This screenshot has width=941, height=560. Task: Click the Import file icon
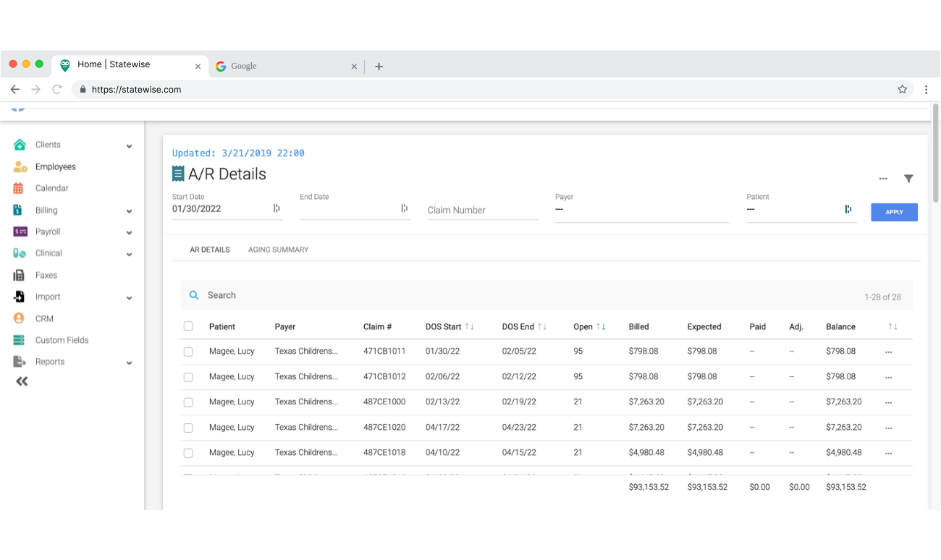coord(19,297)
